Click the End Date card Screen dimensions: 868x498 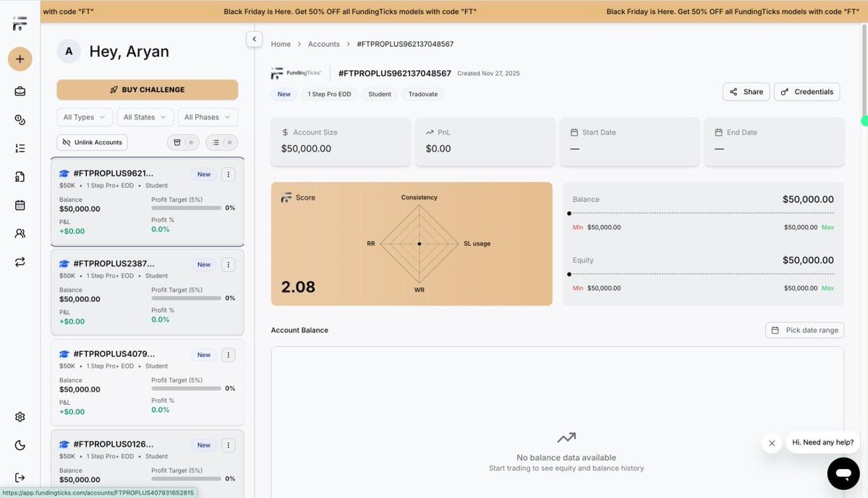click(x=774, y=142)
